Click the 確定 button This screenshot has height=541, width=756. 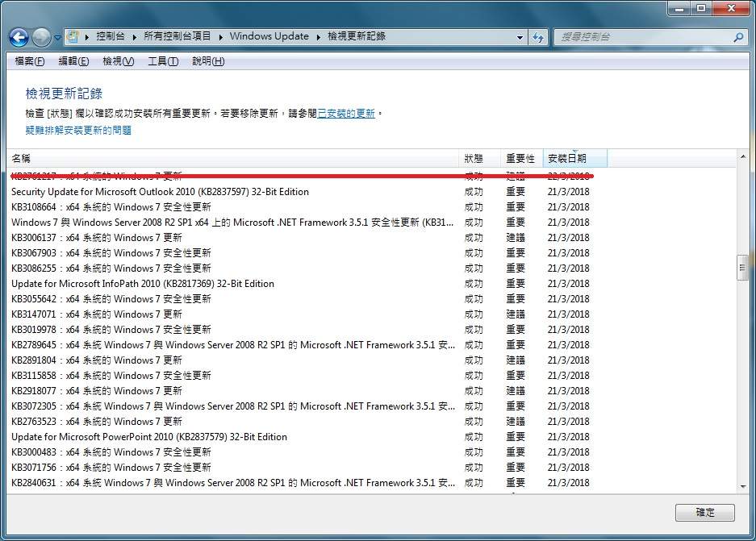pos(705,513)
